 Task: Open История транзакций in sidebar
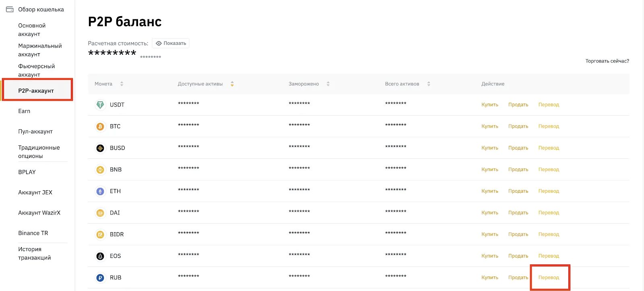coord(34,254)
